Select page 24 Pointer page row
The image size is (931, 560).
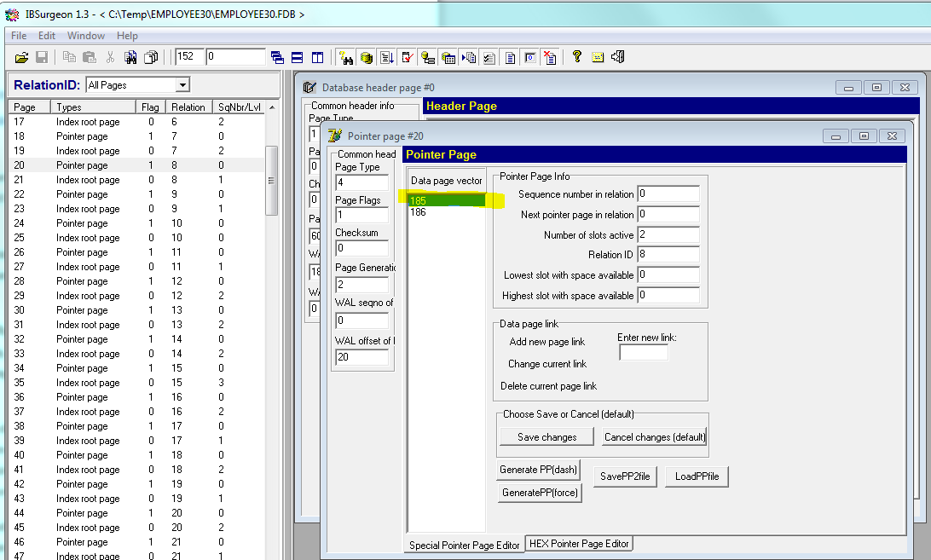[x=82, y=223]
